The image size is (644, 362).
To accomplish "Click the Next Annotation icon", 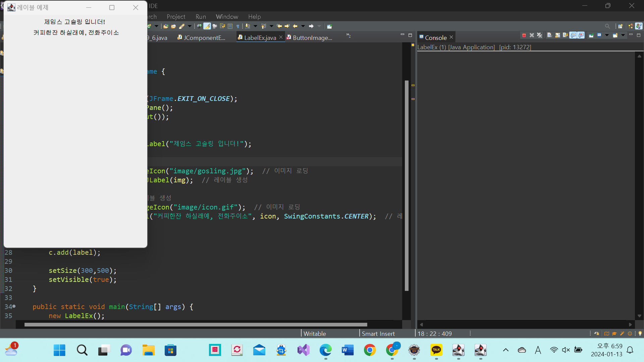I will pyautogui.click(x=248, y=26).
